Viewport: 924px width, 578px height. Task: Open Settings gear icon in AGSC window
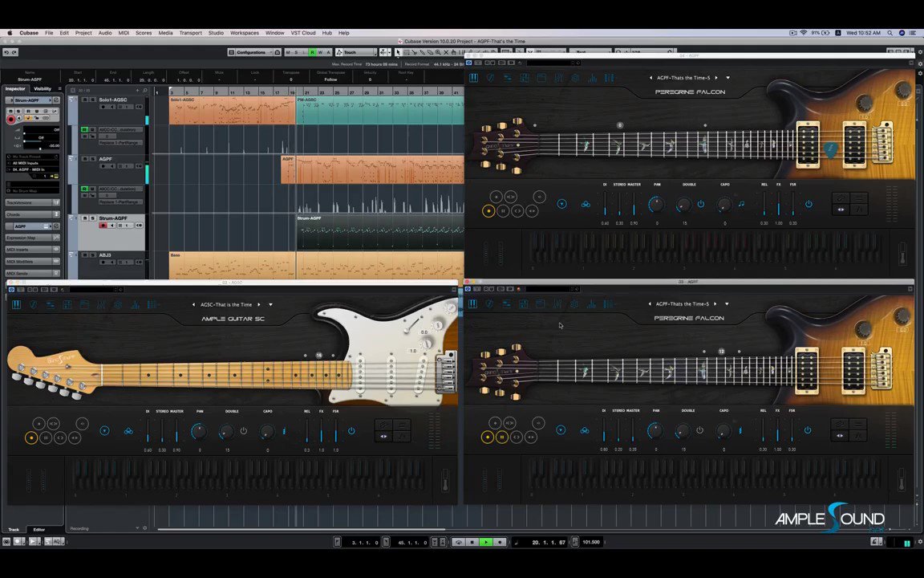click(x=118, y=304)
